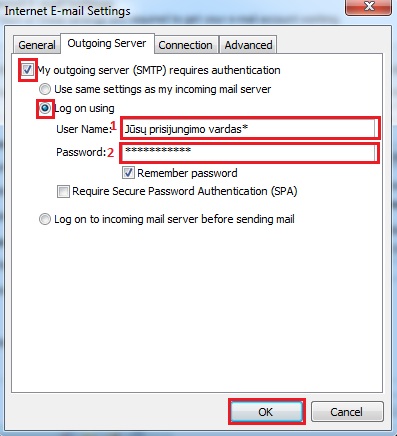Select Use same settings as incoming server

(x=45, y=89)
